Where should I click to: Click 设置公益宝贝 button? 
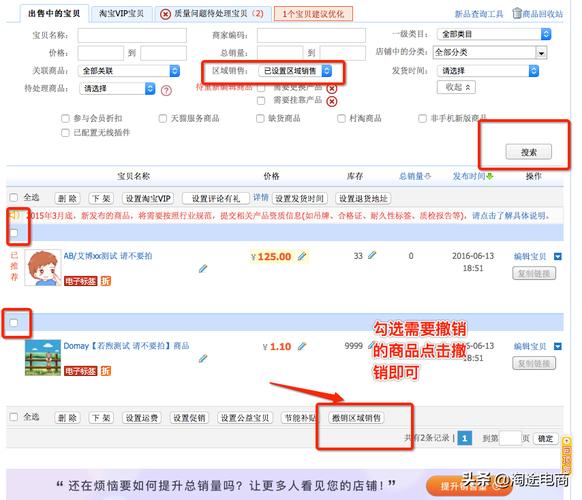[245, 418]
